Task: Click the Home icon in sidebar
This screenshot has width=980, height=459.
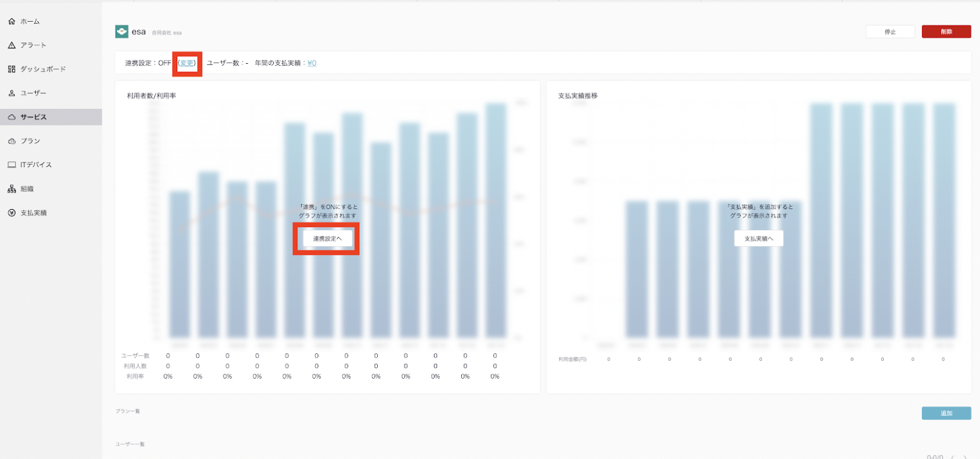Action: pyautogui.click(x=11, y=22)
